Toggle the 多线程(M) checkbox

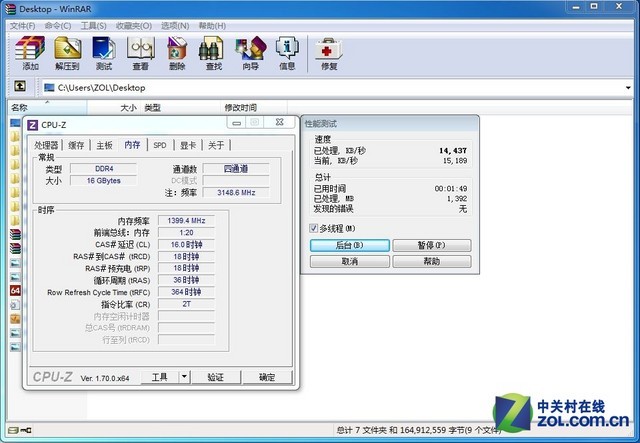coord(313,228)
